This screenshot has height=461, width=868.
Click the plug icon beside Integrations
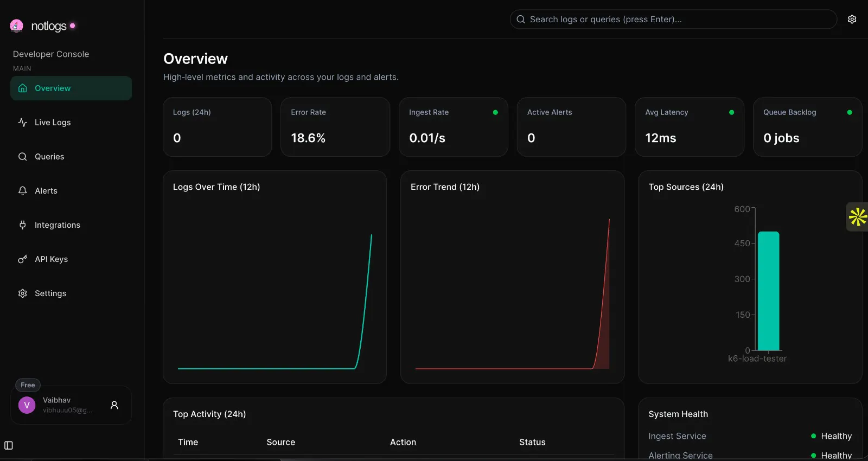pyautogui.click(x=23, y=225)
